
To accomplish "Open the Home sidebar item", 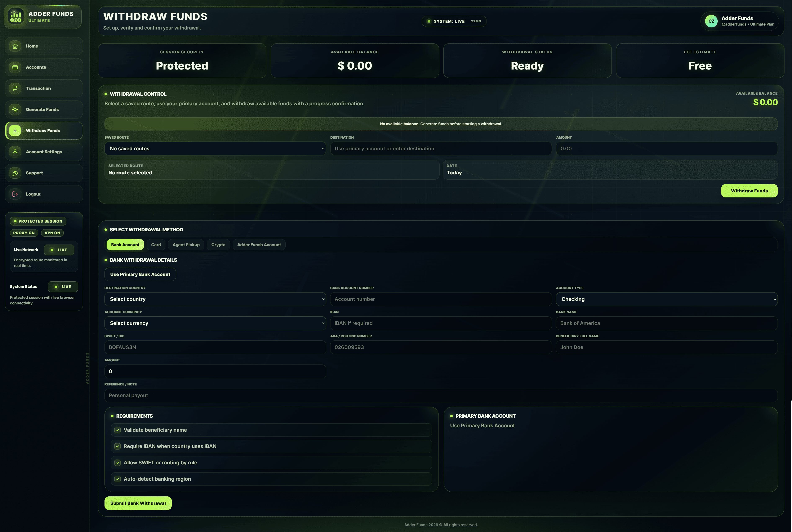I will tap(44, 46).
